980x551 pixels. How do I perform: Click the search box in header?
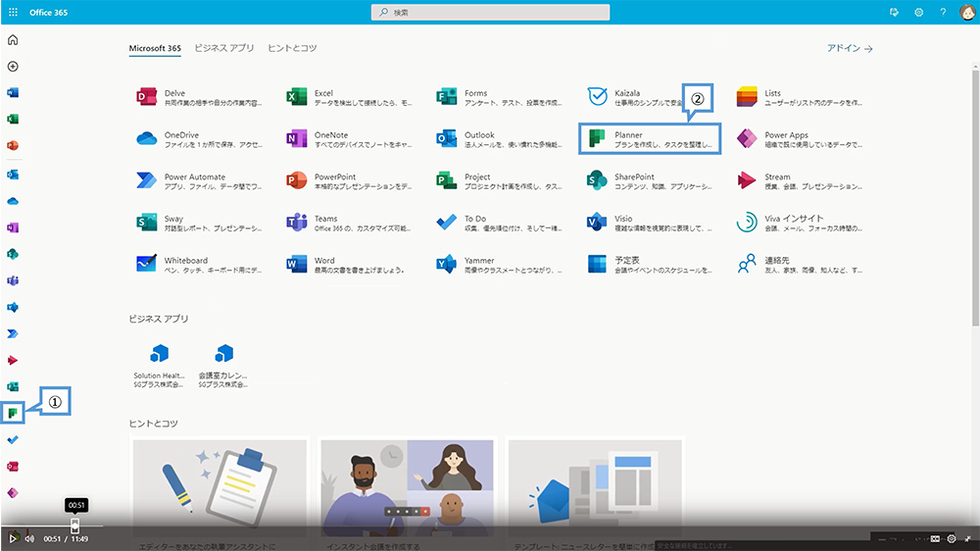pyautogui.click(x=491, y=12)
